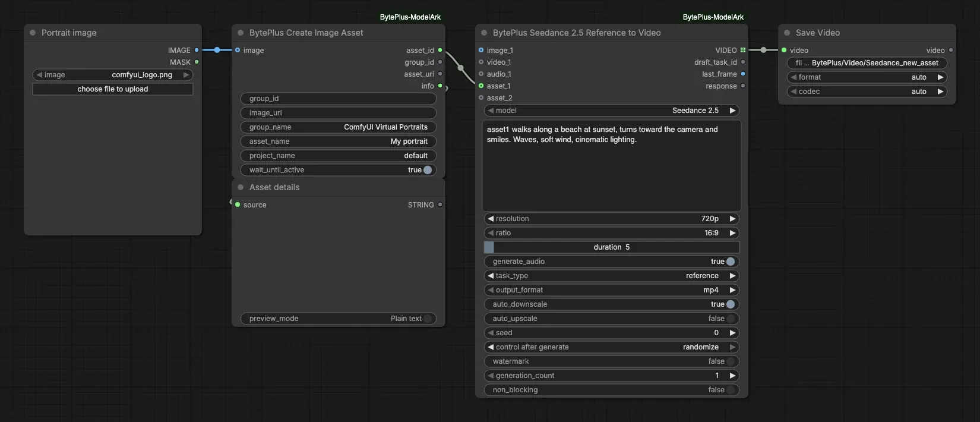
Task: Click the group_name ComfyUI Virtual Portraits field
Action: point(339,127)
